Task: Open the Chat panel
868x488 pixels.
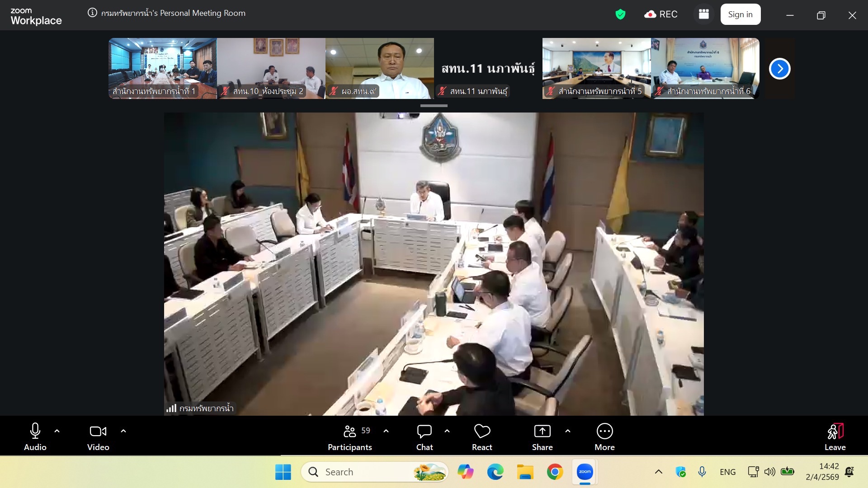Action: (424, 436)
